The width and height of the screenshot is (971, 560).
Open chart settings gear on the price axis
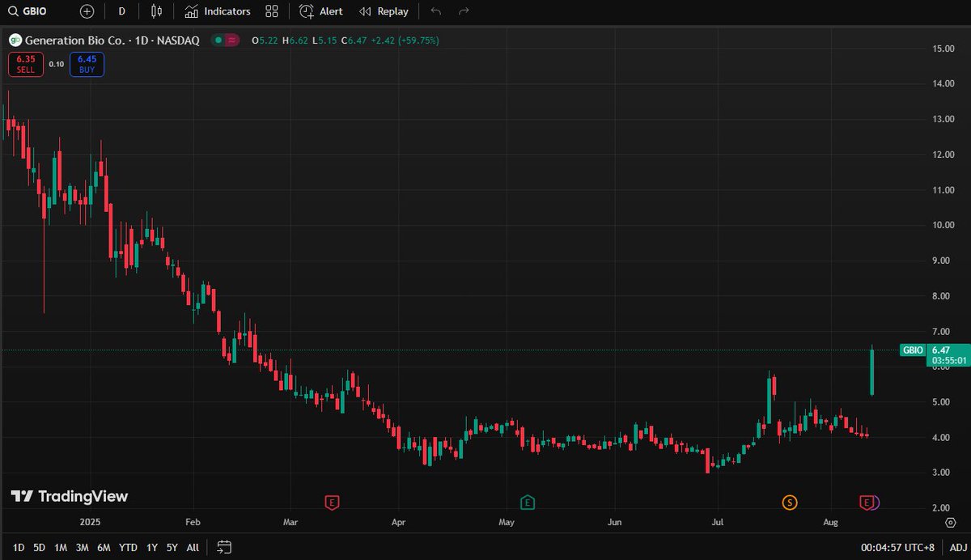pyautogui.click(x=950, y=524)
